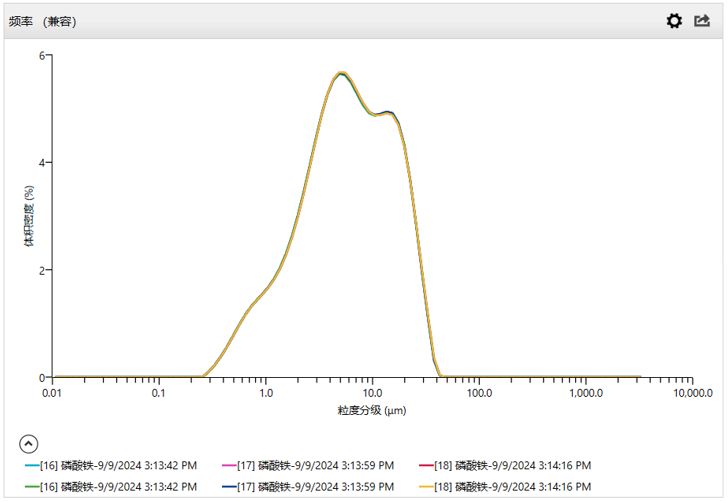Click the highest peak of the distribution curve

pyautogui.click(x=342, y=73)
